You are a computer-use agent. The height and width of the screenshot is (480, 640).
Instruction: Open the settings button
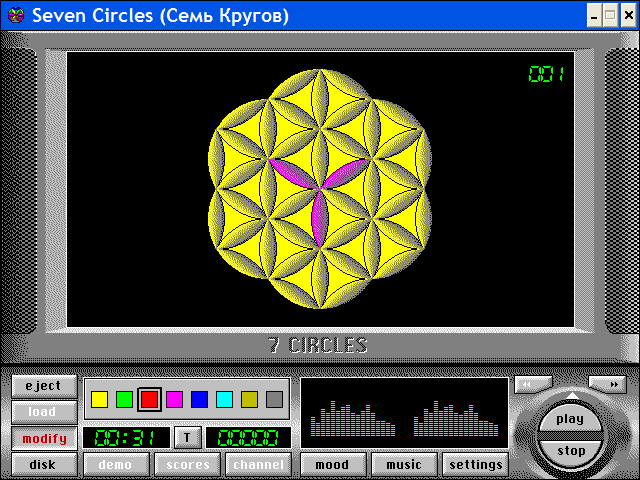coord(476,465)
